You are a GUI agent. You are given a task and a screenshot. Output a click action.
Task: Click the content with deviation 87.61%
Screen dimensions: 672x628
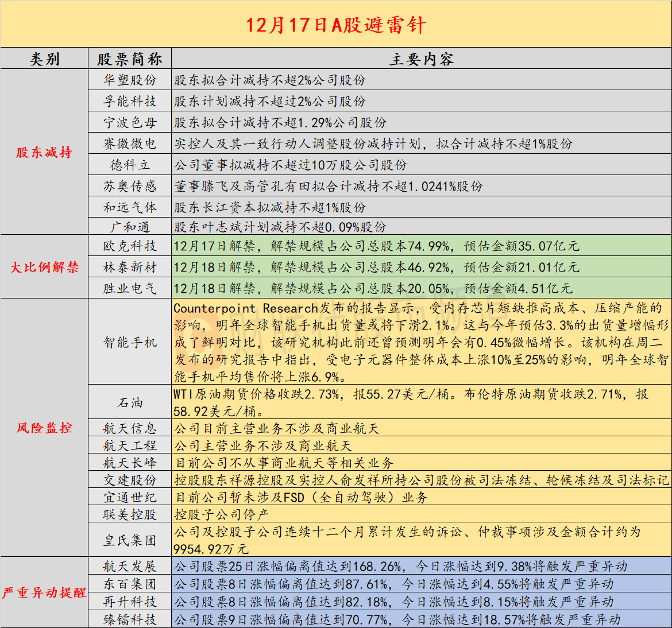[x=422, y=583]
